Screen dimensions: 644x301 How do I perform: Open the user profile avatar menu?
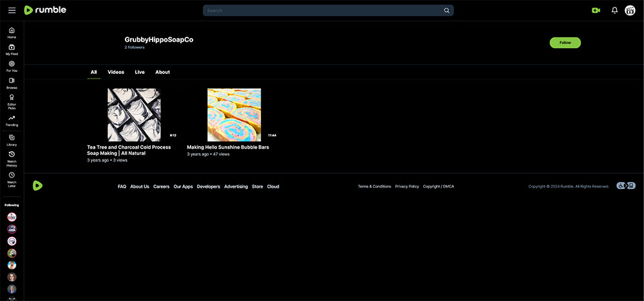point(630,11)
